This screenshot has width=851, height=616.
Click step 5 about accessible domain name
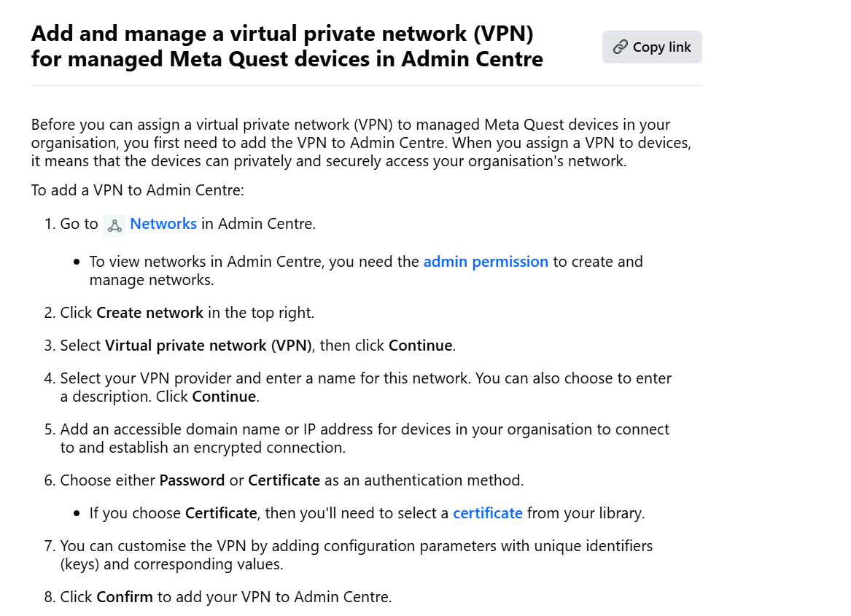click(x=365, y=438)
